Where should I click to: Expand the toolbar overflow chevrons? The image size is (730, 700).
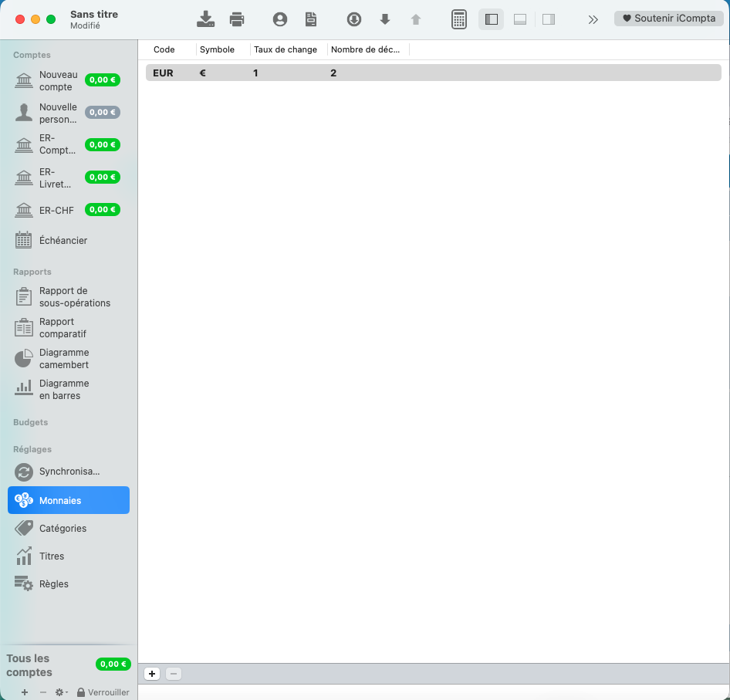click(593, 19)
